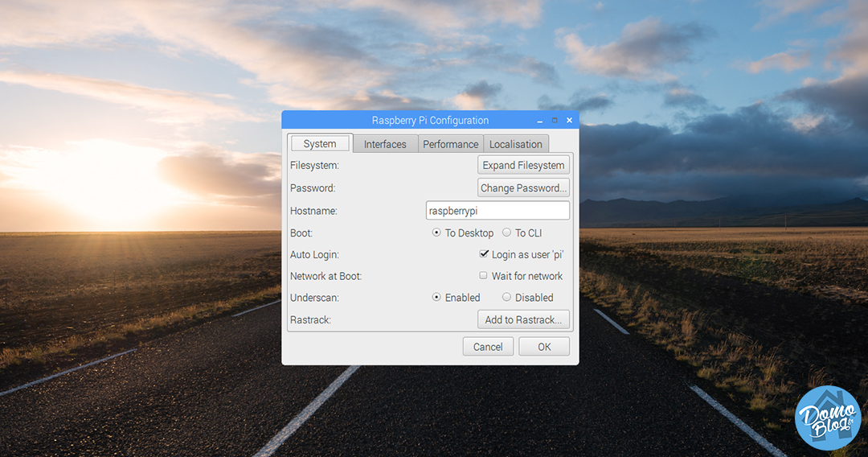Set Underscan to Disabled
Image resolution: width=868 pixels, height=457 pixels.
coord(507,297)
